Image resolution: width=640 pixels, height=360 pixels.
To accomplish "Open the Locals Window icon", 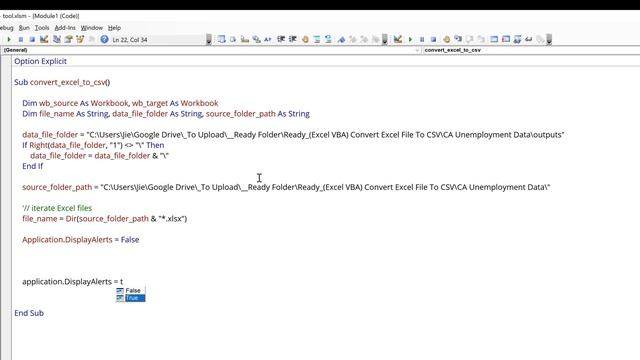I will 494,40.
